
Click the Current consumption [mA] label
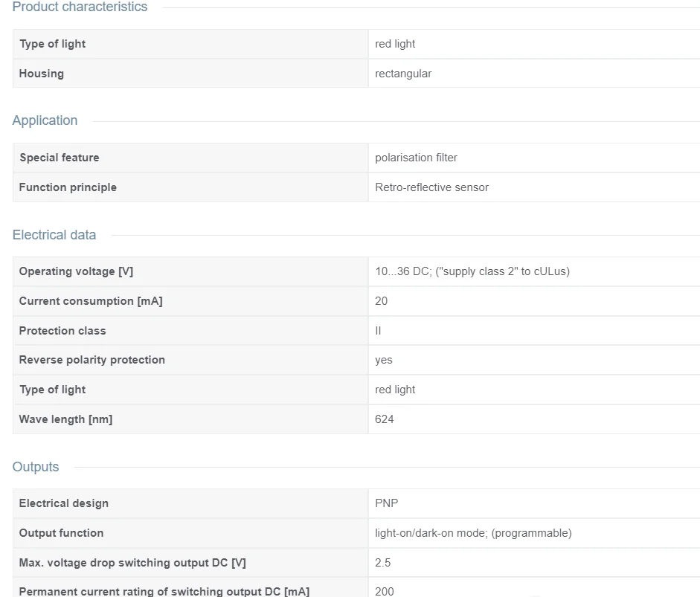pos(91,301)
